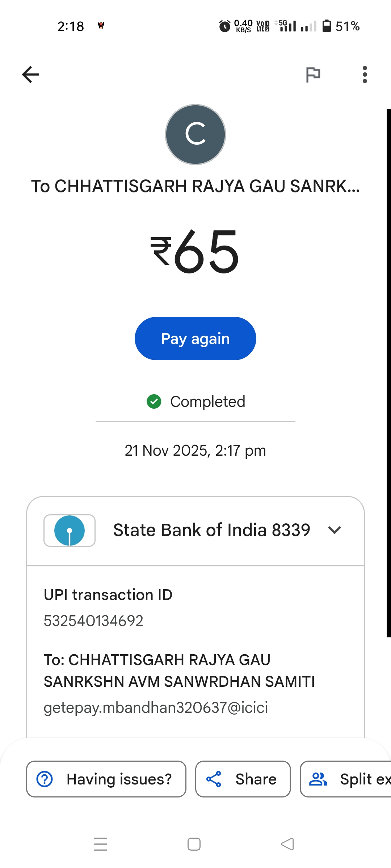Tap the green Completed checkmark icon
The image size is (391, 868).
[154, 401]
